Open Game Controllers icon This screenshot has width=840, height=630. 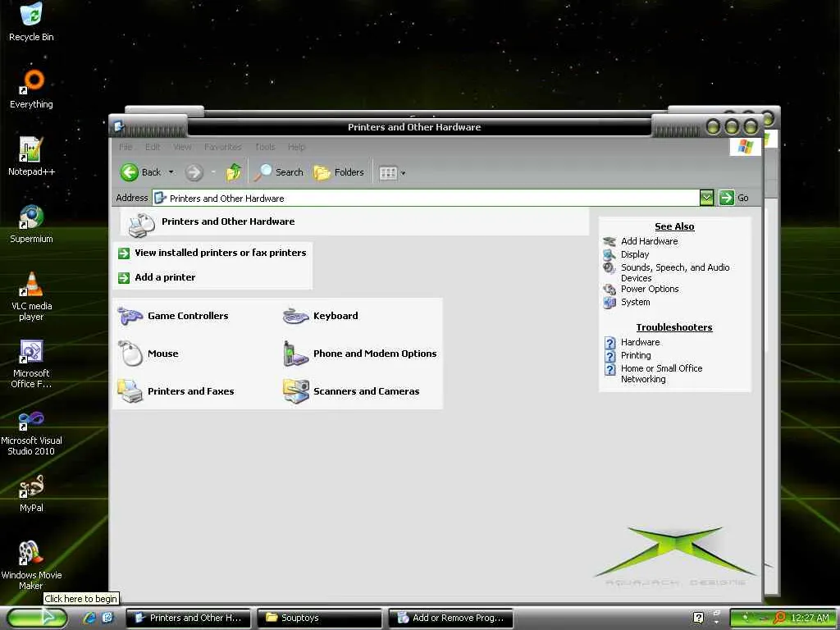pyautogui.click(x=172, y=316)
